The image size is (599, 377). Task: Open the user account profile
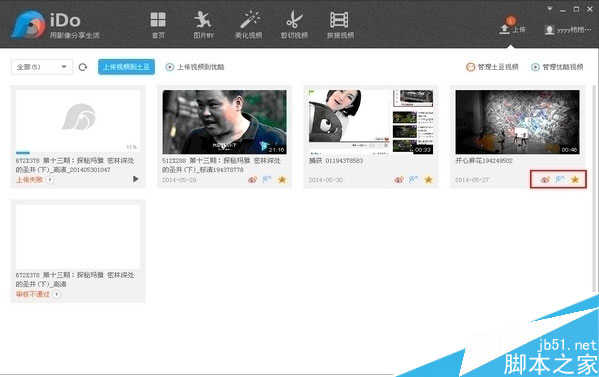(x=567, y=30)
